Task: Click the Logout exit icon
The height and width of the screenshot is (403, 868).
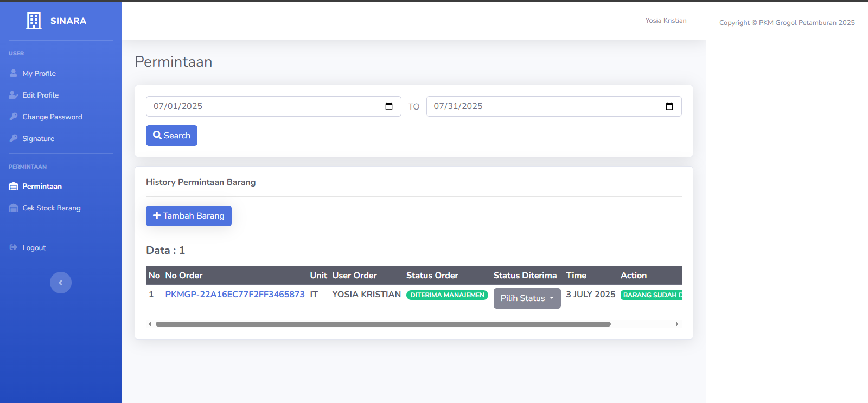Action: coord(14,247)
